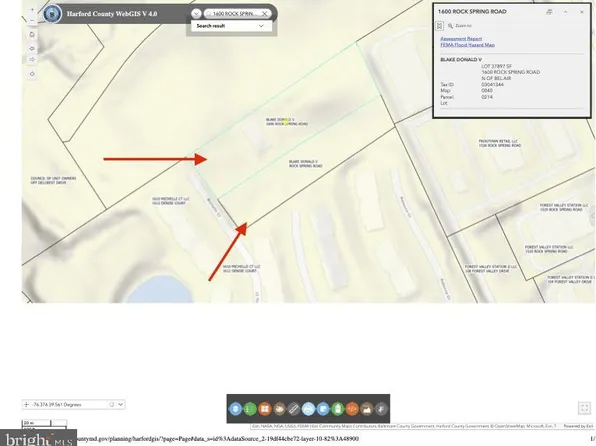The image size is (596, 446).
Task: Open the orange basemap gallery widget
Action: click(x=265, y=409)
